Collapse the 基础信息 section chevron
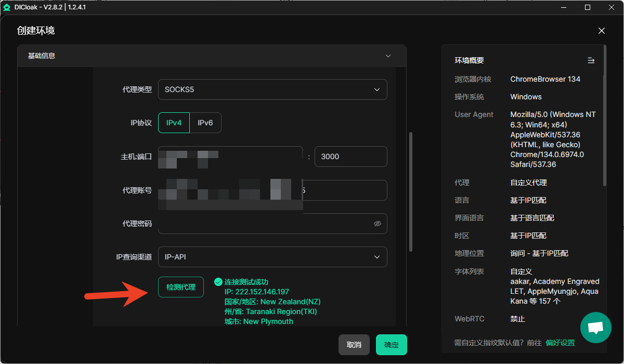 tap(387, 56)
